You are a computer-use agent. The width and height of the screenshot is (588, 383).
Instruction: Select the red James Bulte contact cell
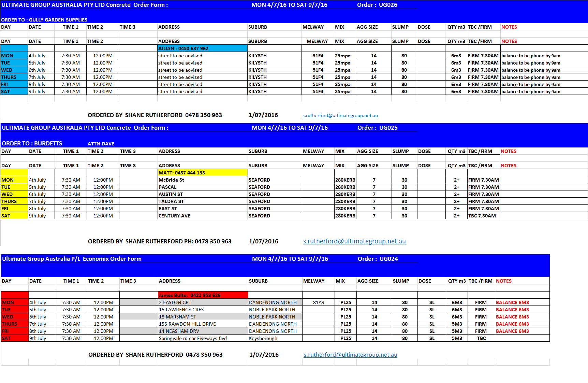tap(203, 295)
